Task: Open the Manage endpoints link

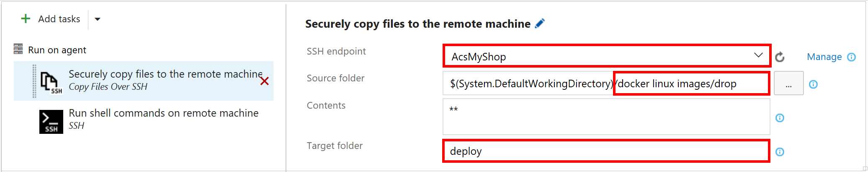Action: (824, 57)
